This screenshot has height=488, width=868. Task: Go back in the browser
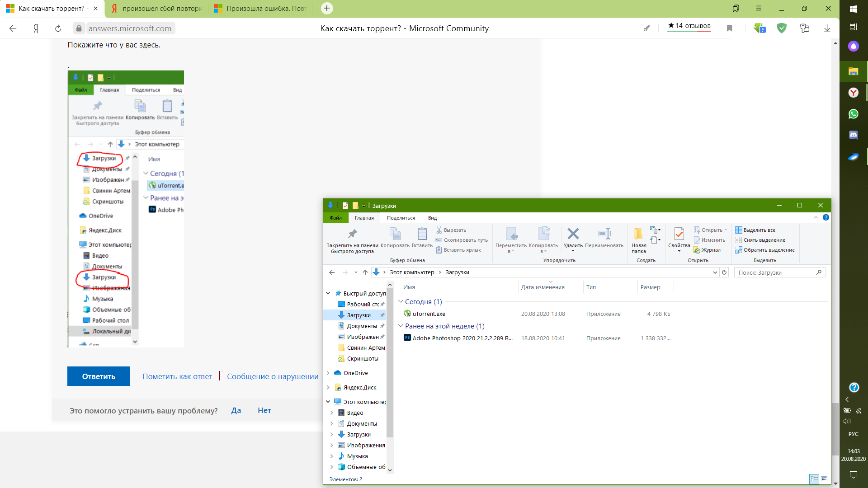pyautogui.click(x=13, y=28)
